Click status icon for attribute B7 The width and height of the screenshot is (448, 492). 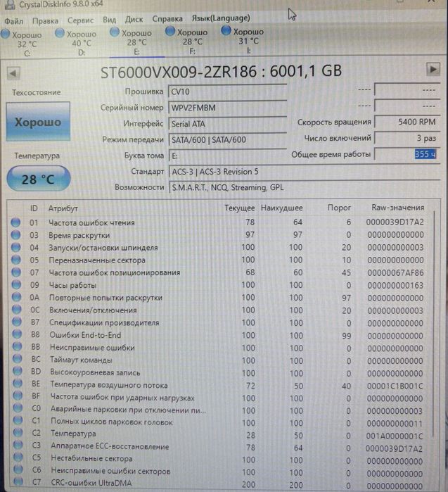click(17, 322)
